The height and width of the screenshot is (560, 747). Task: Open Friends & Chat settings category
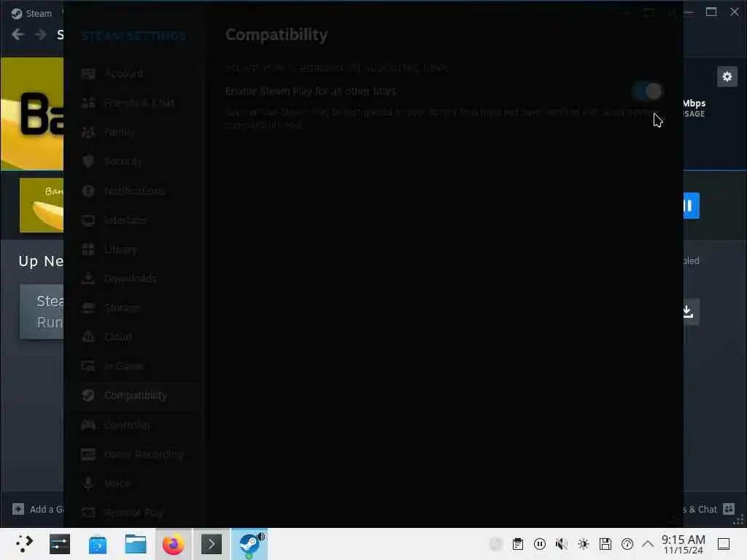(134, 103)
